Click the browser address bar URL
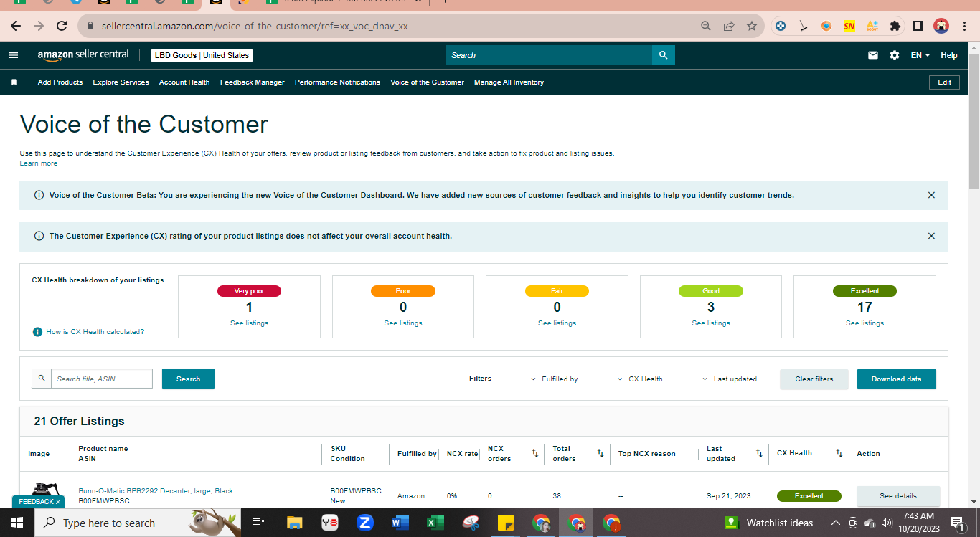 click(255, 26)
